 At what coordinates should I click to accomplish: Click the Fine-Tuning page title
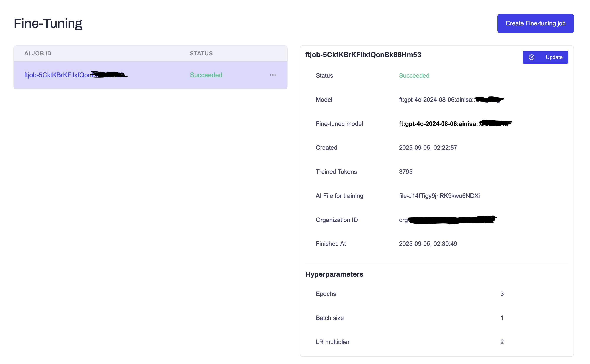coord(48,23)
